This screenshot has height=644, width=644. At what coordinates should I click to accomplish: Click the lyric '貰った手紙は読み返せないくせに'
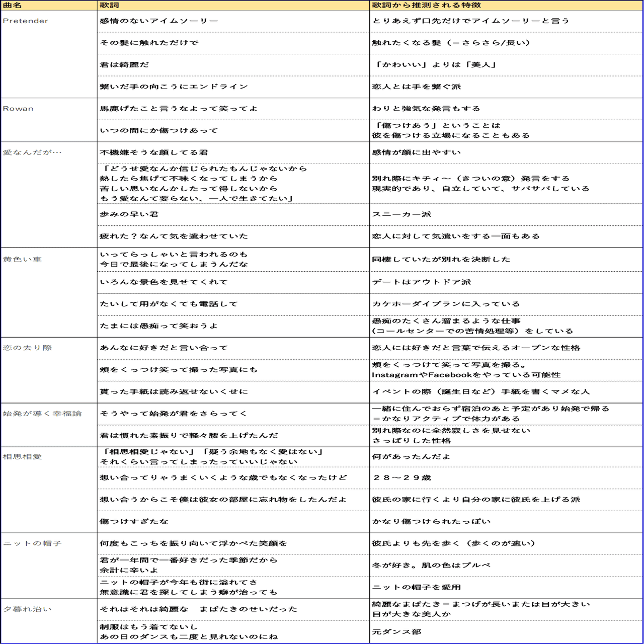click(x=233, y=392)
